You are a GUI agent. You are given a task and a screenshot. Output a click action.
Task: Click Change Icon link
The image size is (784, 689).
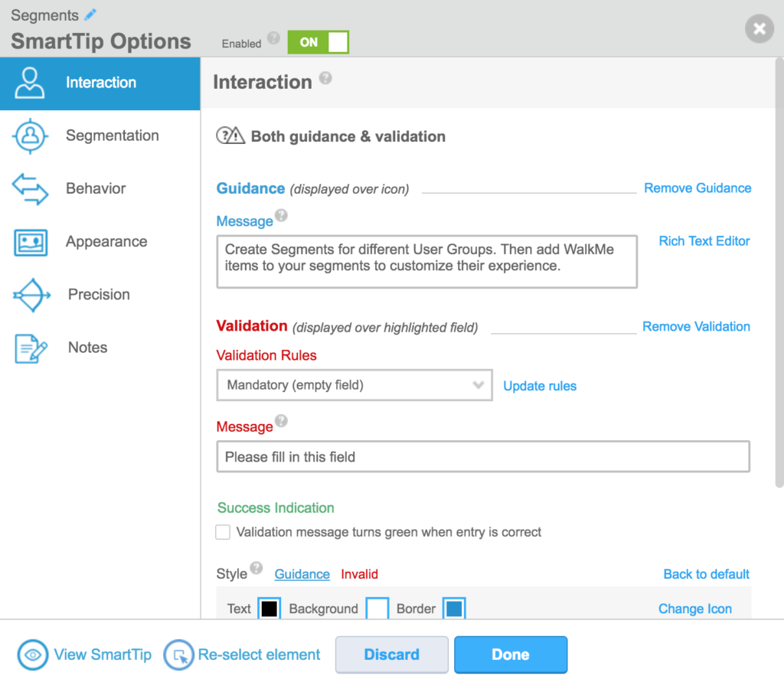coord(694,609)
